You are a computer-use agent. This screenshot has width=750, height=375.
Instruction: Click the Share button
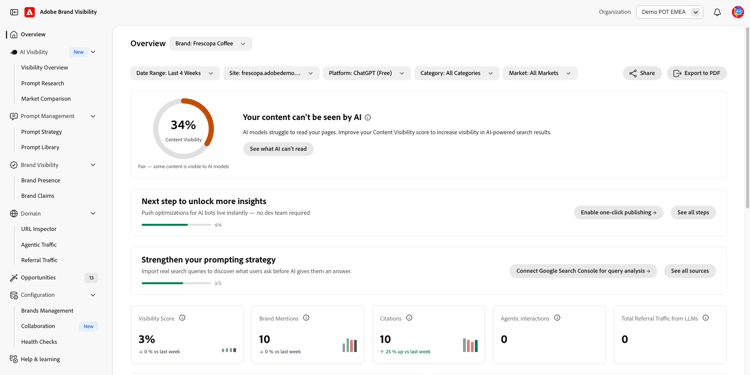click(x=642, y=73)
